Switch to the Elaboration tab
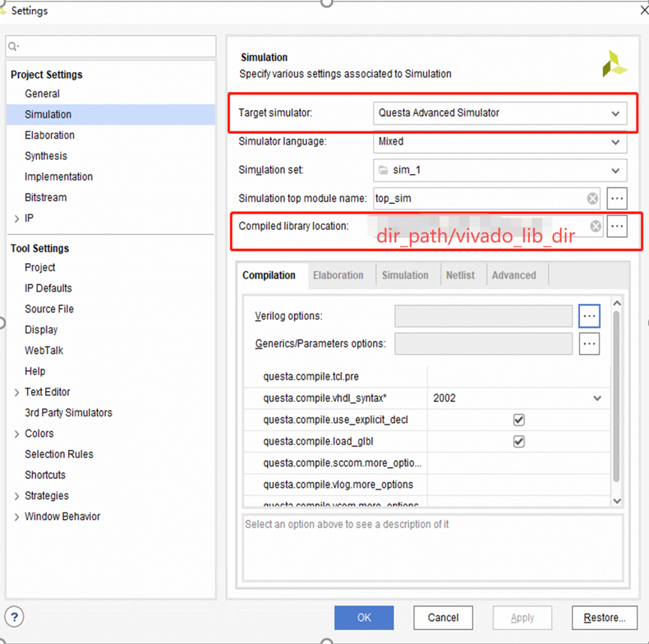 pyautogui.click(x=338, y=275)
